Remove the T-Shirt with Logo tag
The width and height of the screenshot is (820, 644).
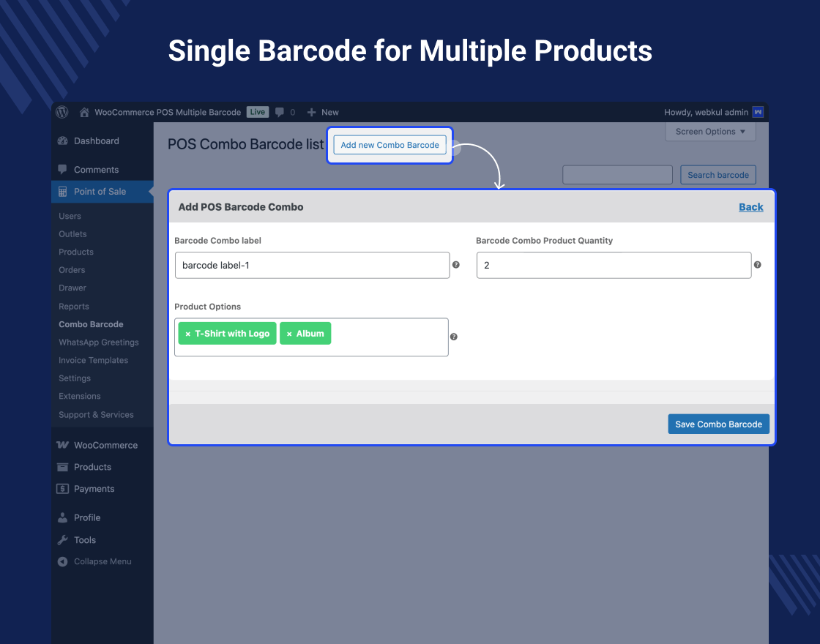[188, 334]
